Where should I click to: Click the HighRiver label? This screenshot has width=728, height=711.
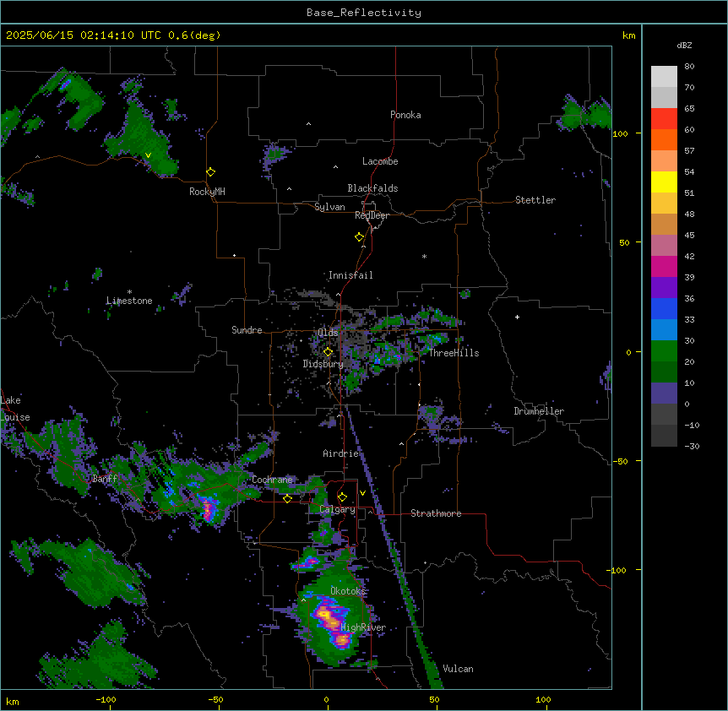363,627
